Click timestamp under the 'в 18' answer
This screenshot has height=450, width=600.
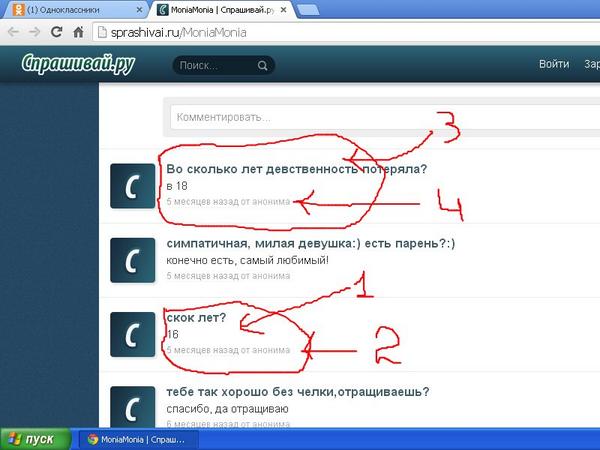tap(228, 202)
